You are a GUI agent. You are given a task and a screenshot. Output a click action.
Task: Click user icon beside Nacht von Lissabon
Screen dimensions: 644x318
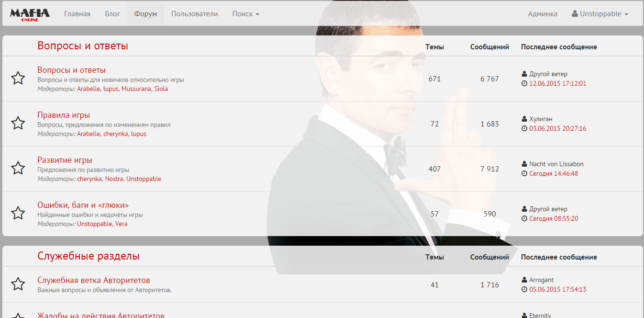[524, 164]
